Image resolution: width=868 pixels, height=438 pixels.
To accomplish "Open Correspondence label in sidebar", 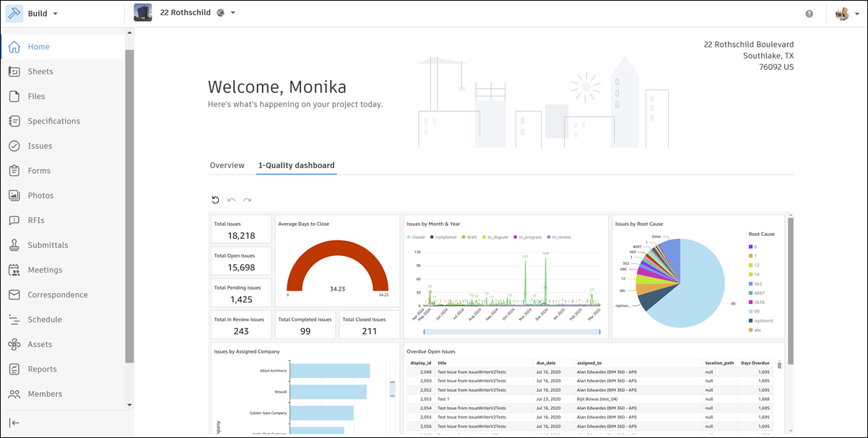I will tap(58, 294).
